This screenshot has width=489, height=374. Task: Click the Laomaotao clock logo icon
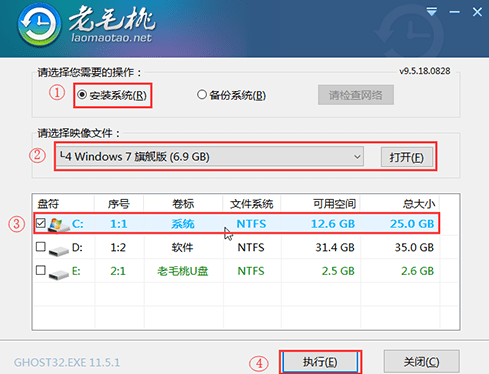click(39, 26)
